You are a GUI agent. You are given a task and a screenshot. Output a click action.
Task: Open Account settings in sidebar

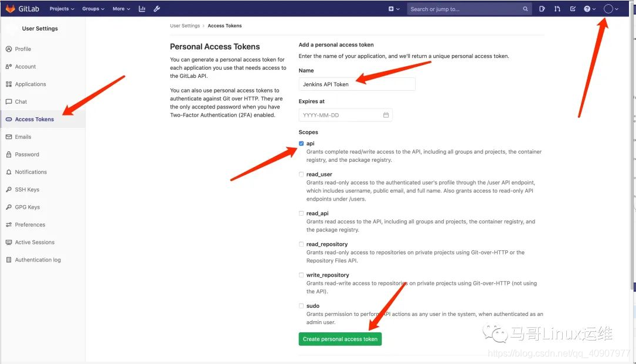coord(25,67)
